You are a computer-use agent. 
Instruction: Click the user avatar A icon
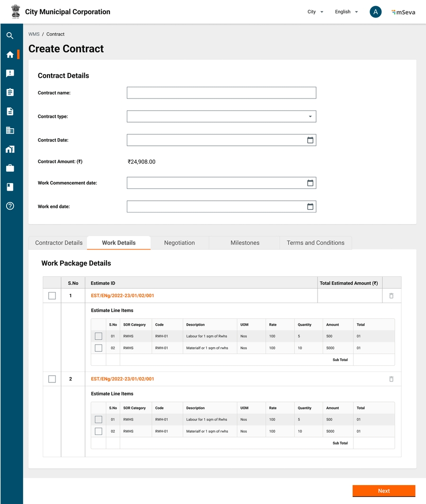point(375,12)
